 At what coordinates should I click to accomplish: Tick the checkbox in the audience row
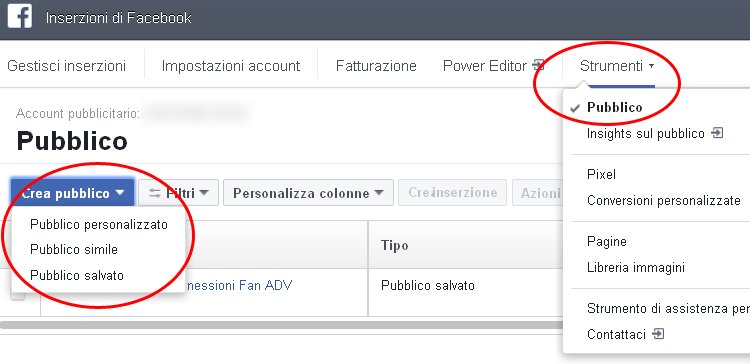(18, 295)
